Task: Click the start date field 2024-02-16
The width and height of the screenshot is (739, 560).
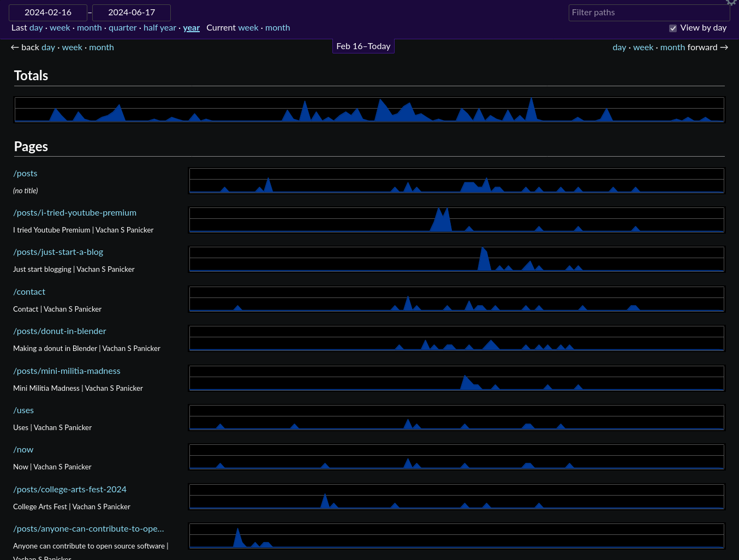Action: click(48, 13)
